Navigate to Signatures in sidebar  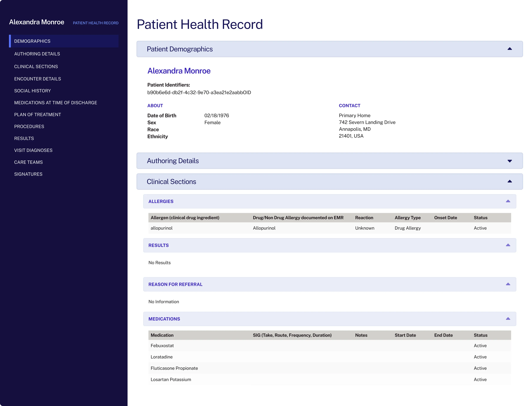click(28, 174)
